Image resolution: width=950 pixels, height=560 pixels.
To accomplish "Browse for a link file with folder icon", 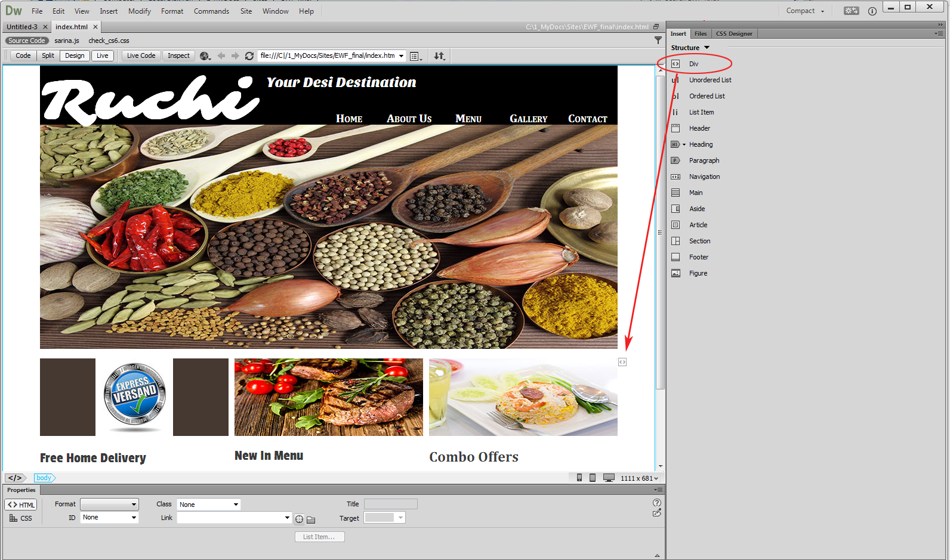I will pos(311,519).
